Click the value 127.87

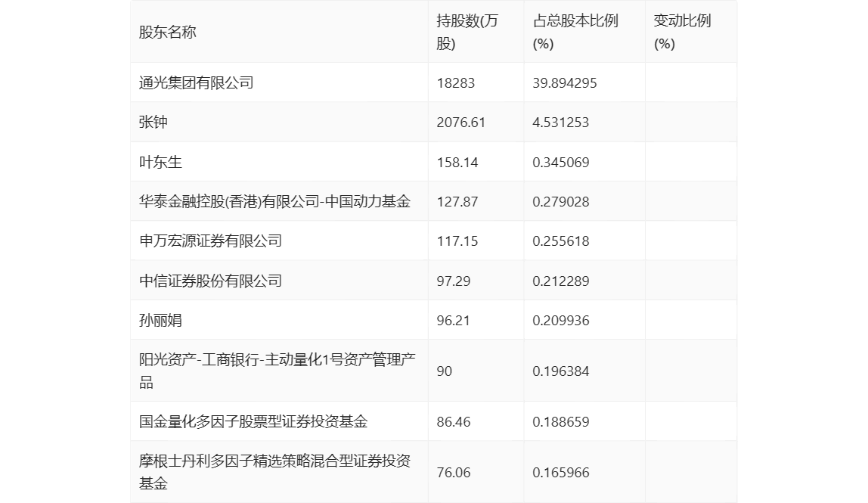(x=457, y=202)
